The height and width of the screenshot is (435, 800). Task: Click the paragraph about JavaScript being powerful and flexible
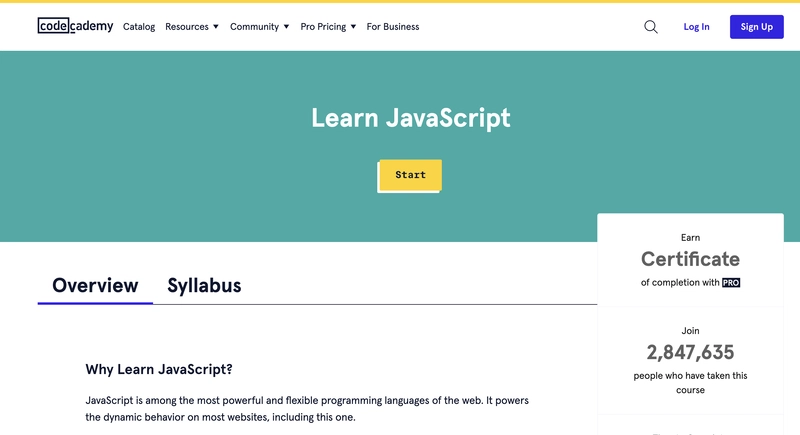click(307, 408)
